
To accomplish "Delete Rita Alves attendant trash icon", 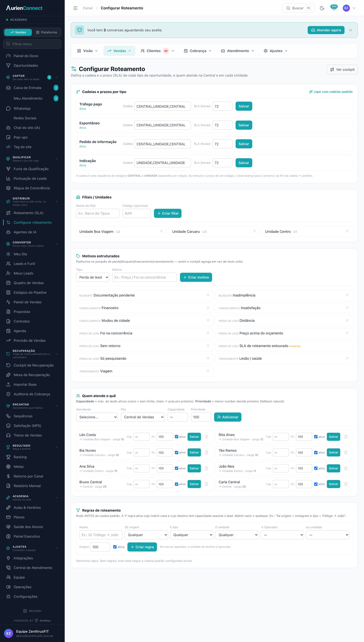I will [346, 437].
